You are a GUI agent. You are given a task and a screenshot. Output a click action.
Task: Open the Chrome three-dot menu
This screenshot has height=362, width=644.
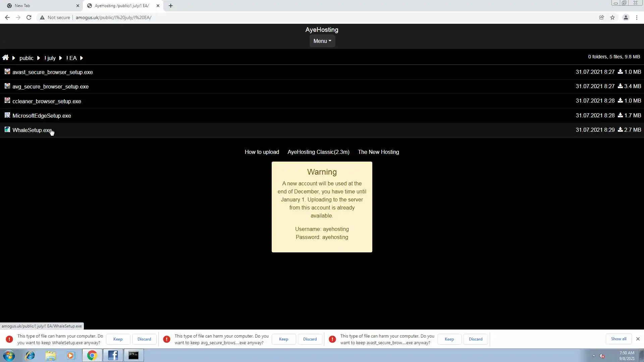(x=637, y=17)
